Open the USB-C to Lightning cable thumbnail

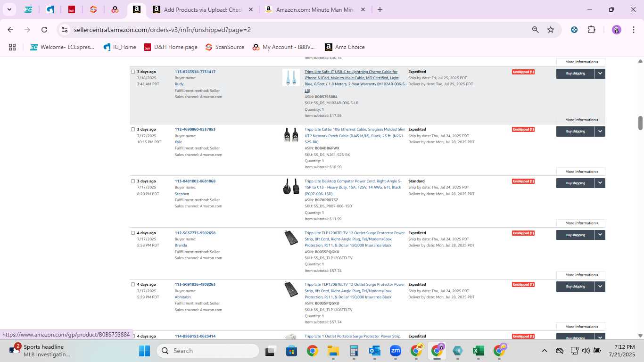point(291,77)
